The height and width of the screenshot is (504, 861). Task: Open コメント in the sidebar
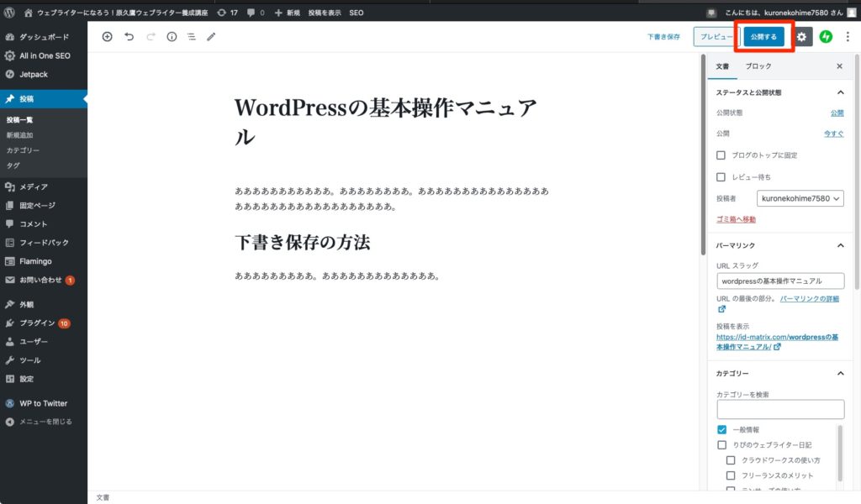(x=44, y=223)
